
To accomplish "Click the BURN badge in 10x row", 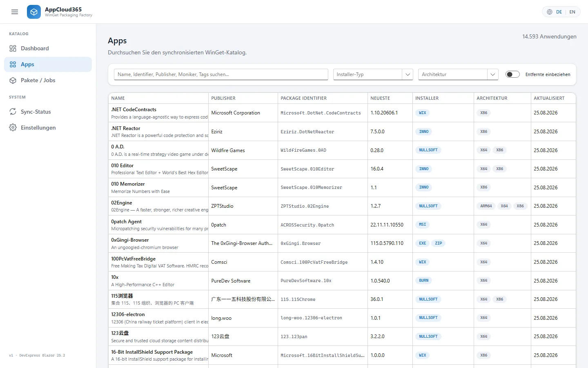I will point(424,280).
